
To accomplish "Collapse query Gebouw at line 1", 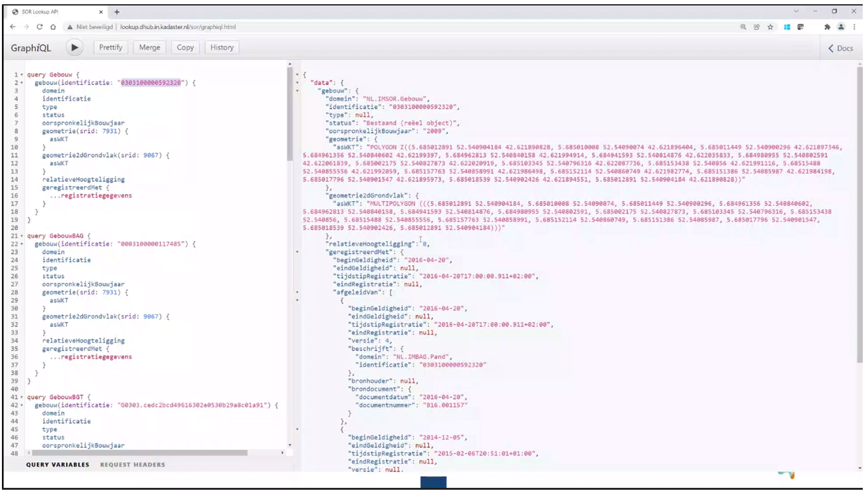I will coord(22,74).
